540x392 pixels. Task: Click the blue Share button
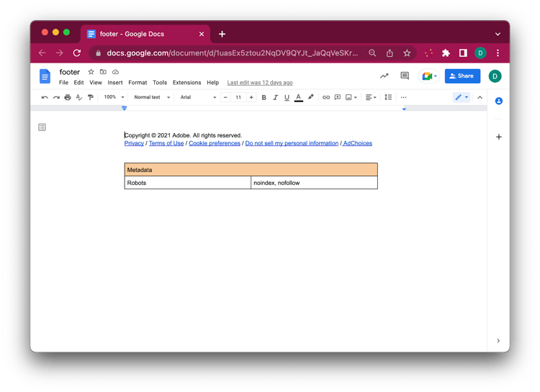[x=462, y=76]
